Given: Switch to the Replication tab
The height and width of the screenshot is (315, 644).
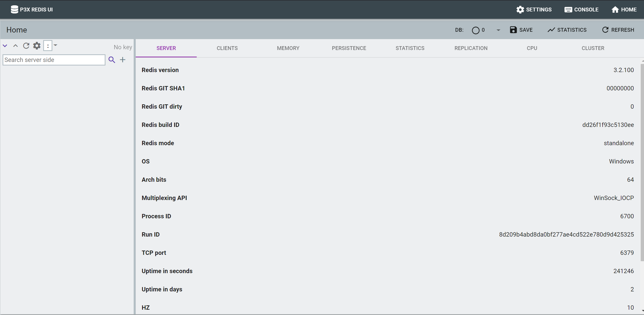Looking at the screenshot, I should tap(471, 48).
